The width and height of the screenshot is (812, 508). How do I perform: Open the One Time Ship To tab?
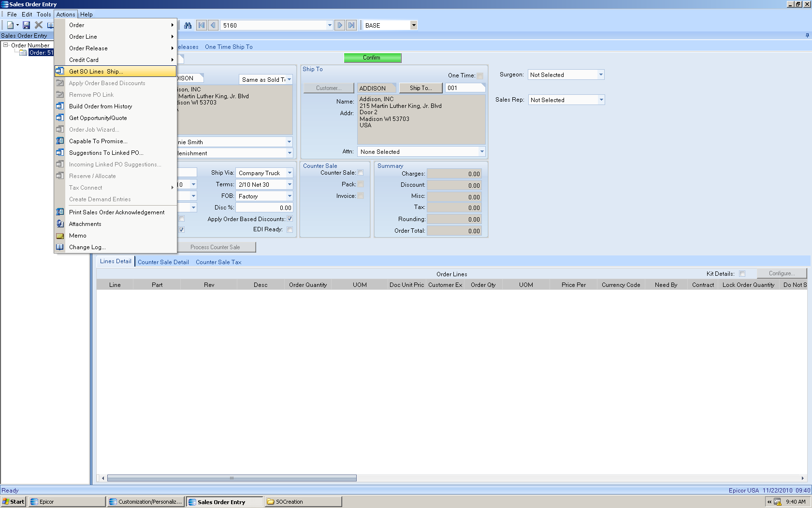pos(229,47)
